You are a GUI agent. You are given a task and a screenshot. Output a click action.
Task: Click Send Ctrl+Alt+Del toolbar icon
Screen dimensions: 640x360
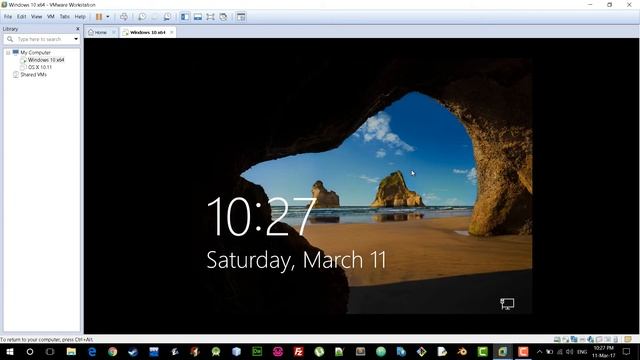(124, 17)
